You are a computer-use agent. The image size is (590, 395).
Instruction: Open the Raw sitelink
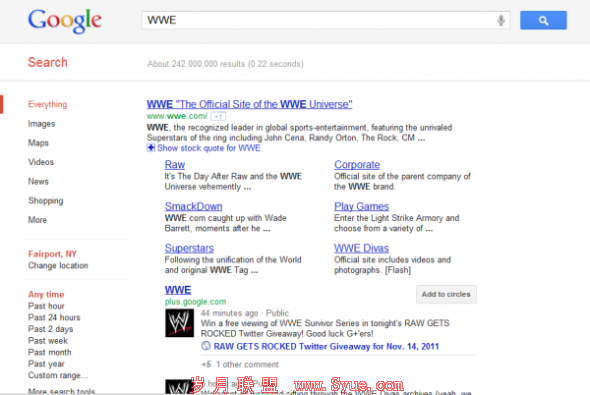[175, 165]
